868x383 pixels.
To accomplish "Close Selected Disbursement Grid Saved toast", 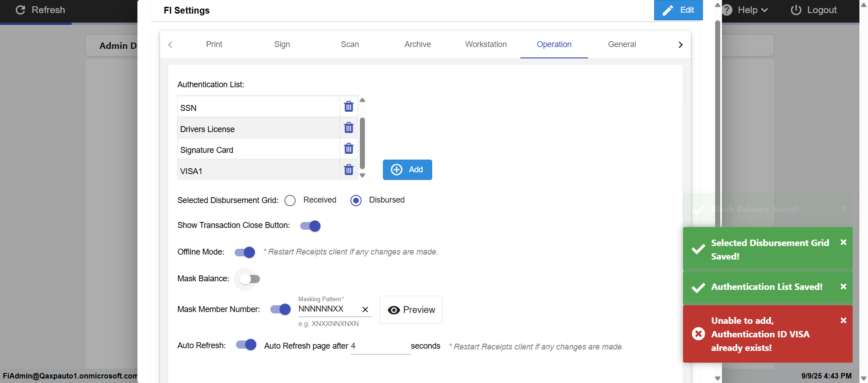I will click(x=843, y=242).
